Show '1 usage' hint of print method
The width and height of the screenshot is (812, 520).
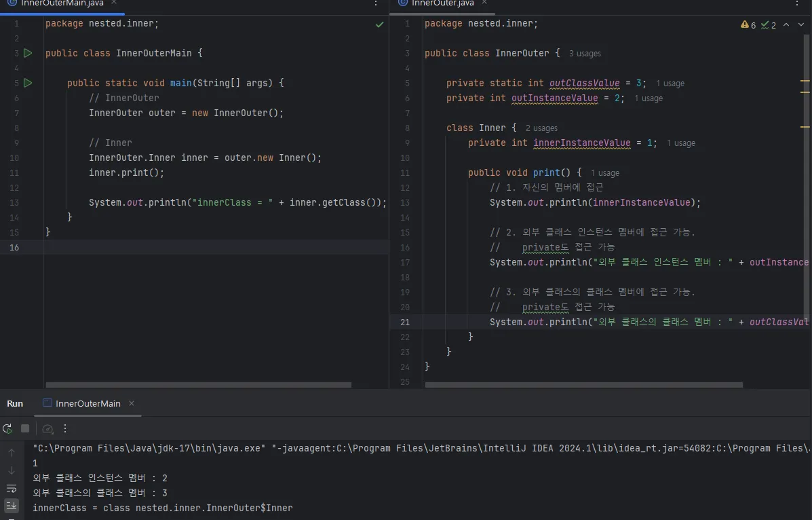605,173
